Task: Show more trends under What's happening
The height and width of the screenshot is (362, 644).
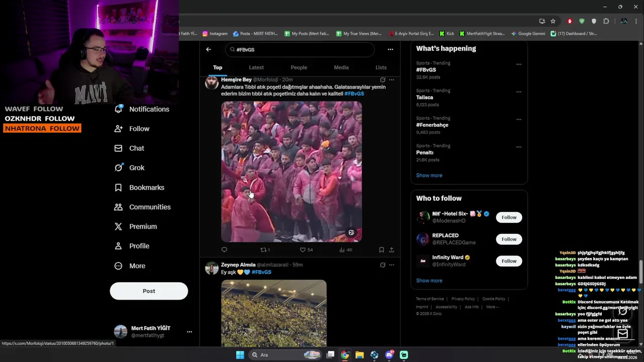Action: click(x=429, y=175)
